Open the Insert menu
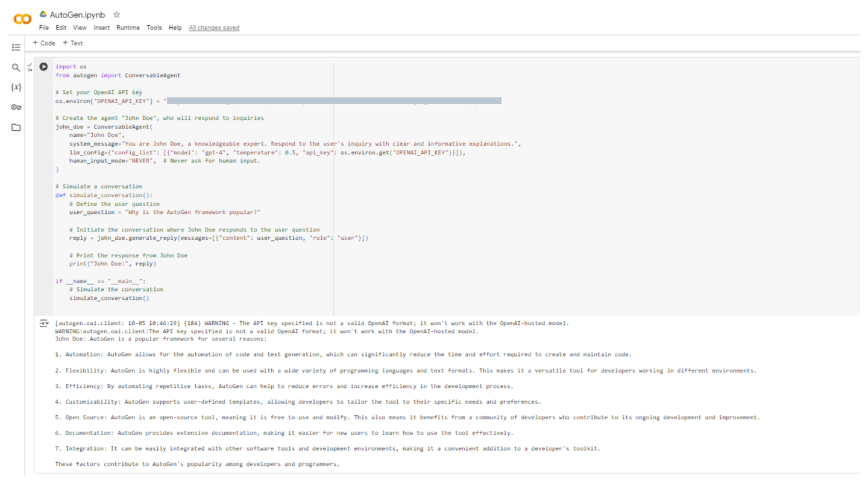This screenshot has height=485, width=868. click(102, 28)
